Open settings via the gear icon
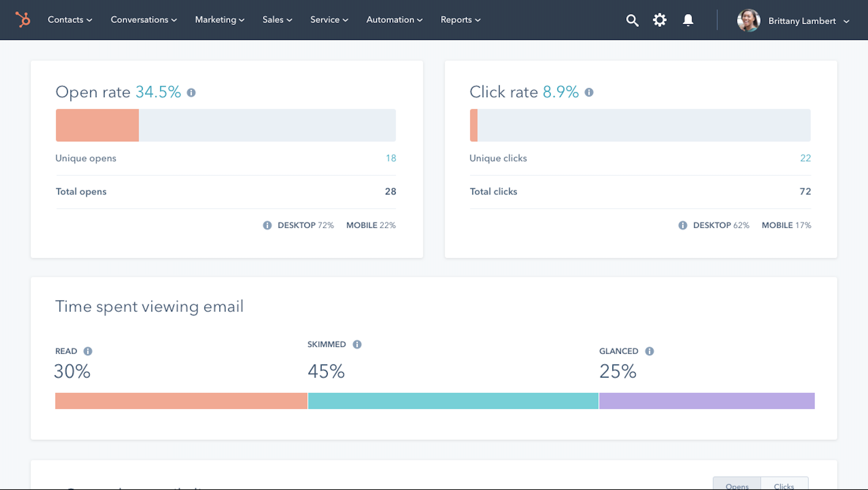Screen dimensions: 868x490 (x=660, y=20)
